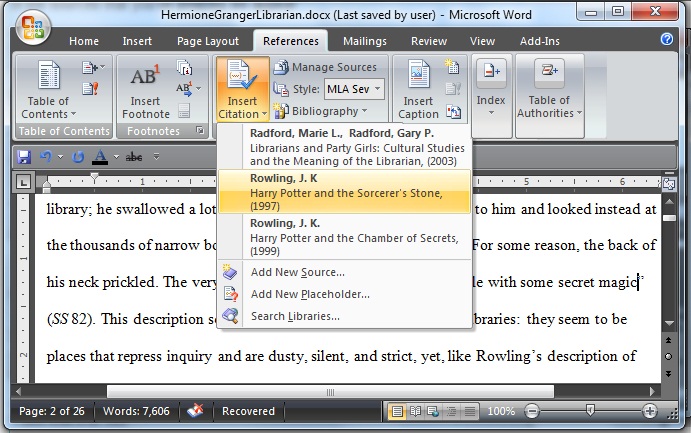Switch to the Review tab
The image size is (691, 433).
pos(429,41)
